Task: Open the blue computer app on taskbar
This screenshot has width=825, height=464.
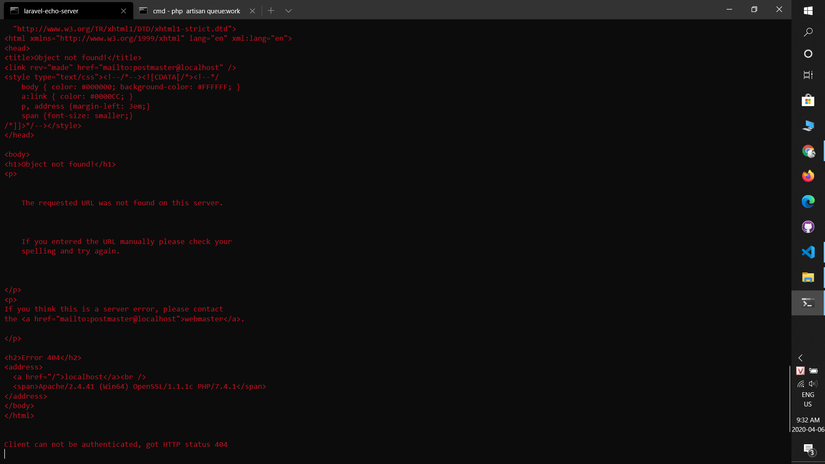Action: [808, 125]
